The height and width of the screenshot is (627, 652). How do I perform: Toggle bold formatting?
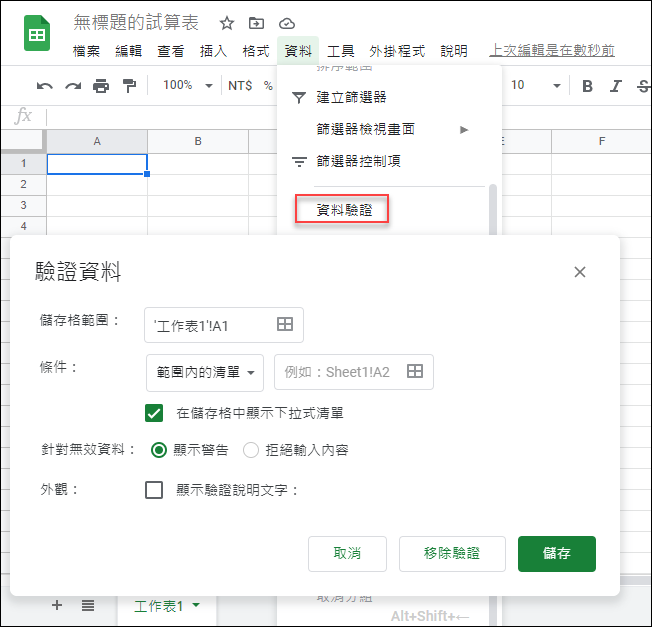pyautogui.click(x=587, y=86)
